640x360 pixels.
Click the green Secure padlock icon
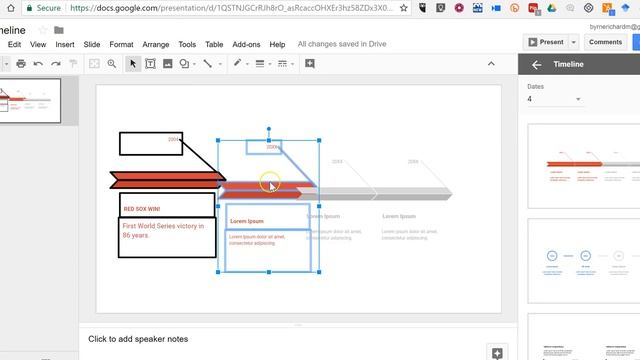(29, 8)
